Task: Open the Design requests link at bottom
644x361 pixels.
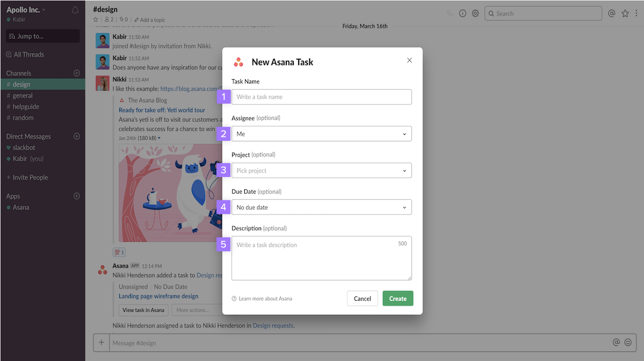Action: (273, 326)
